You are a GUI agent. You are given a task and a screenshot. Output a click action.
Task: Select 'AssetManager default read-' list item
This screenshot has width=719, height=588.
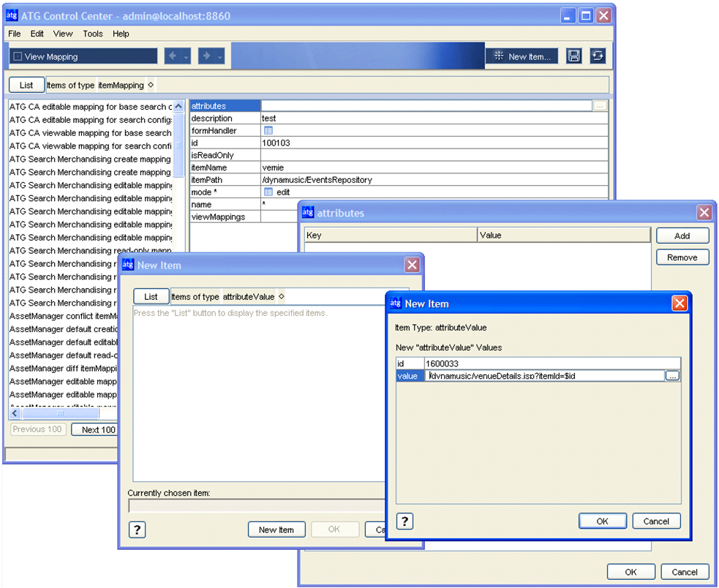tap(64, 355)
